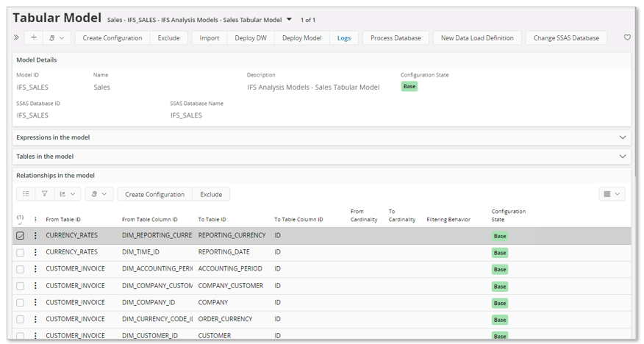The width and height of the screenshot is (644, 344).
Task: Open the table layout dropdown at right
Action: pos(612,194)
